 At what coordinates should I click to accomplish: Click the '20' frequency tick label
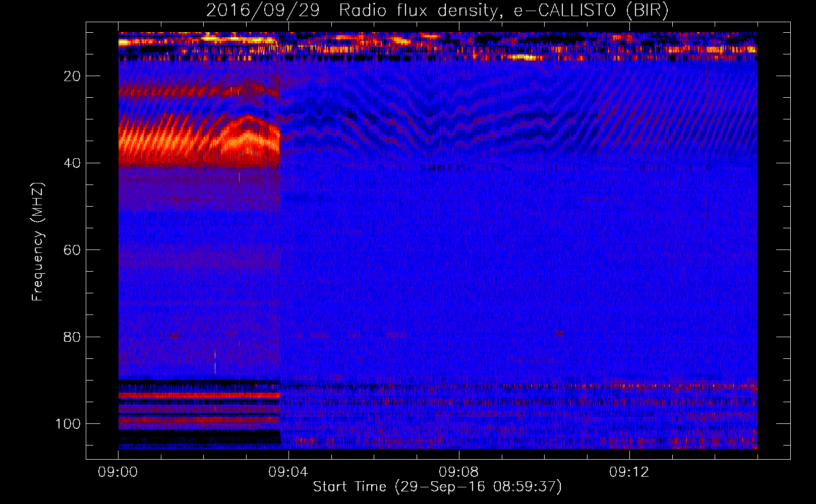pyautogui.click(x=73, y=76)
